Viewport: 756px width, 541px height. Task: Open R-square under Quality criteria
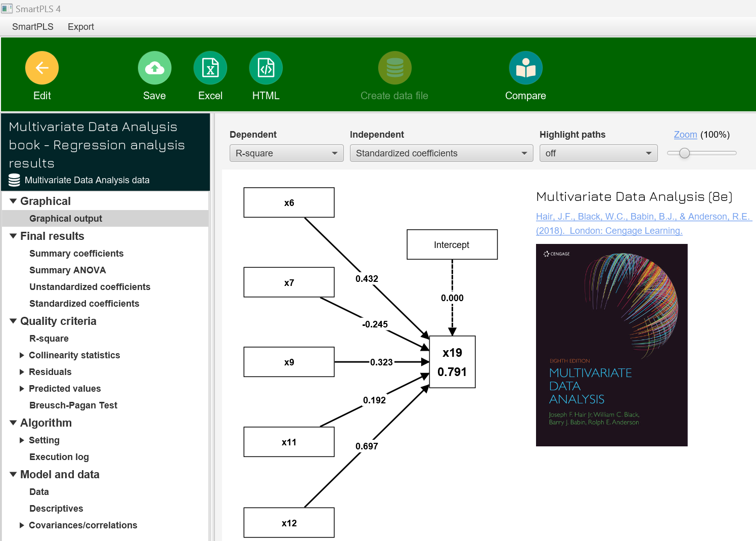click(x=49, y=339)
